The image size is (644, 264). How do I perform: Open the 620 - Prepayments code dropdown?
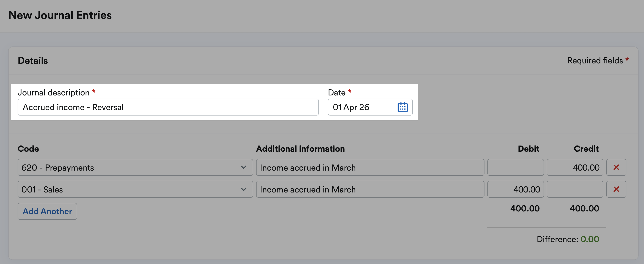click(135, 167)
